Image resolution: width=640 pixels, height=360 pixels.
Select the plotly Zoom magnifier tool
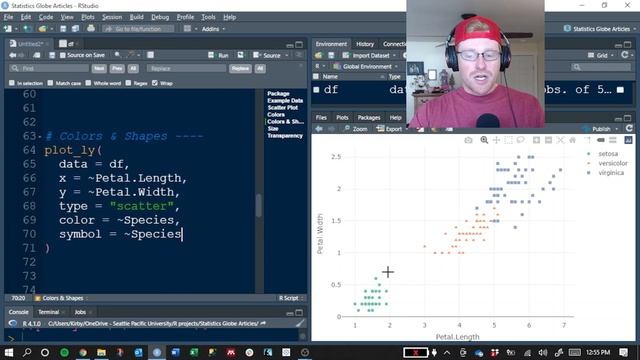click(484, 140)
